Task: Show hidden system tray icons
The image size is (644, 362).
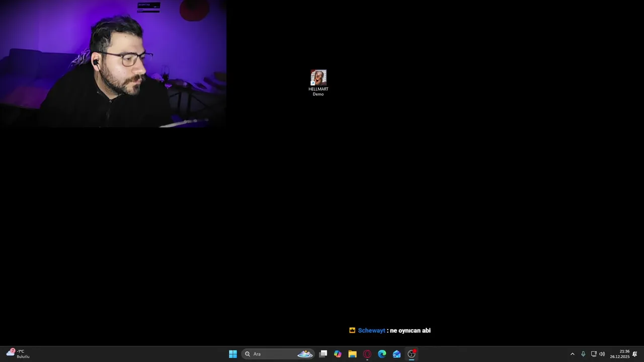Action: [572, 354]
